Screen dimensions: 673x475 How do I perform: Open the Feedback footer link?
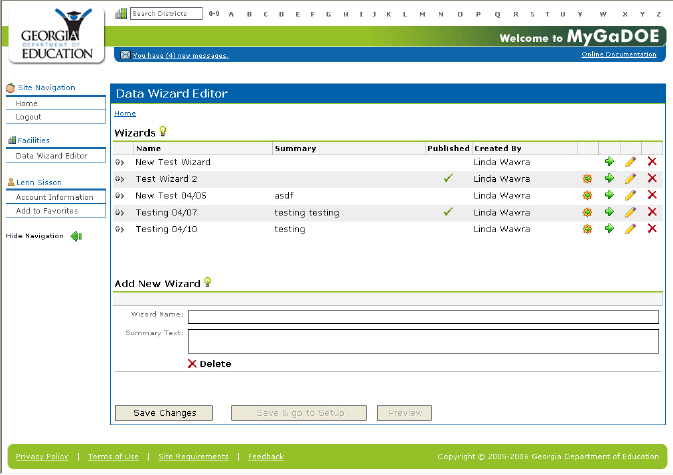click(x=266, y=456)
